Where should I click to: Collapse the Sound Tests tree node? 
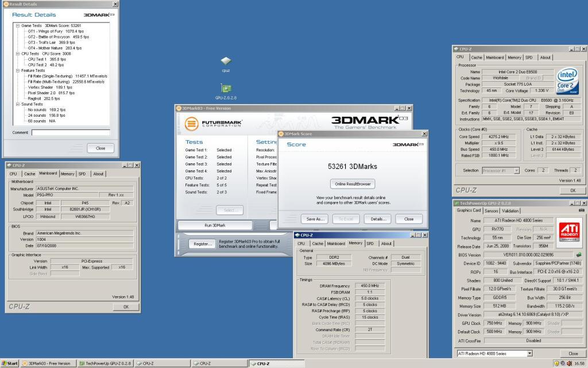click(x=18, y=104)
